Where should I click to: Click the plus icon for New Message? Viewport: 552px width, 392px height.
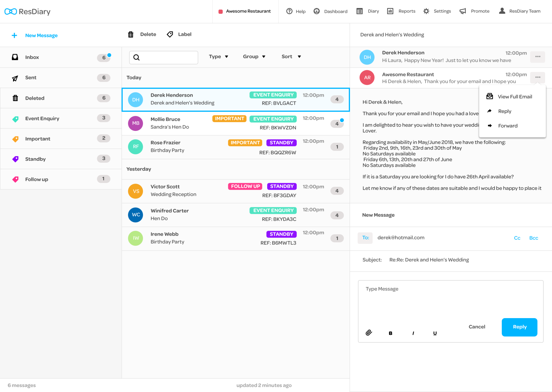(14, 36)
